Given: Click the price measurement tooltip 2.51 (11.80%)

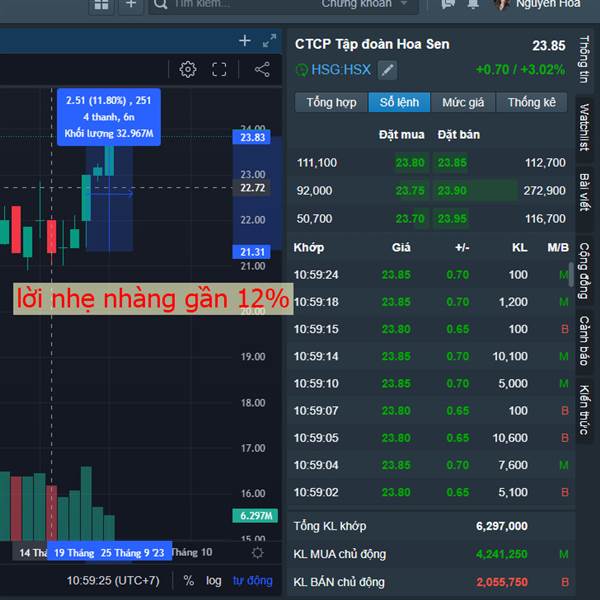Looking at the screenshot, I should [x=109, y=117].
